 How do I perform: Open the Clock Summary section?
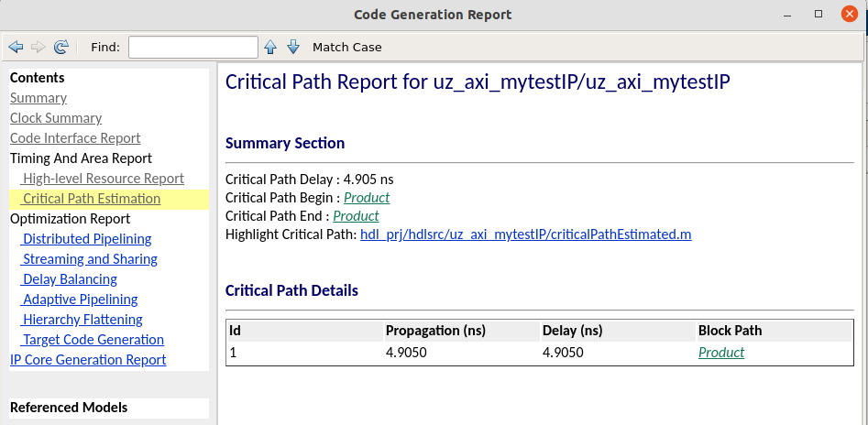point(56,118)
